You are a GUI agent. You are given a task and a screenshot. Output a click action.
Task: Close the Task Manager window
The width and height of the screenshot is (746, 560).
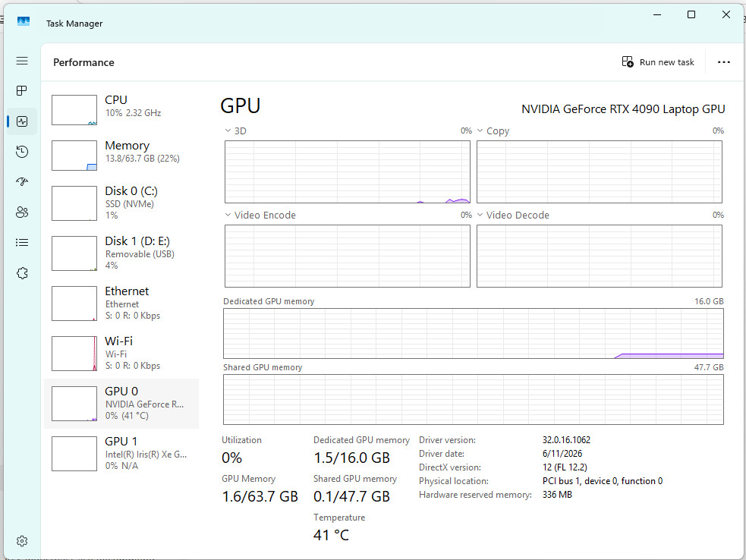(x=726, y=14)
